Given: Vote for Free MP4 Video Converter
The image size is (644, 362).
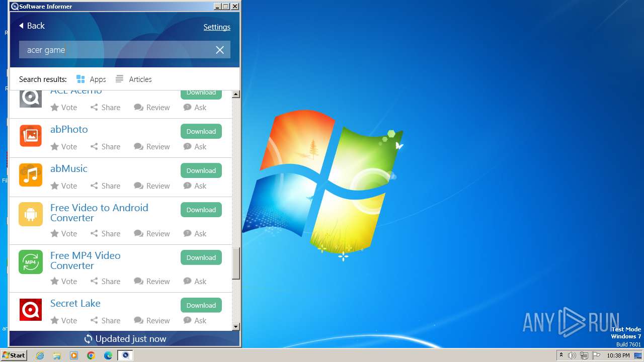Looking at the screenshot, I should [64, 282].
